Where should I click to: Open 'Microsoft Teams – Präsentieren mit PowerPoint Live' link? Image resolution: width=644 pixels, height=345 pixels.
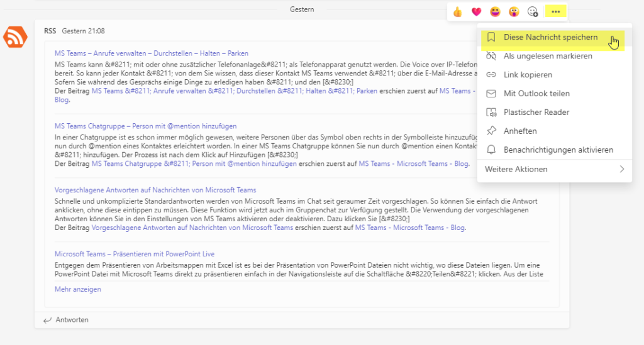pos(135,255)
